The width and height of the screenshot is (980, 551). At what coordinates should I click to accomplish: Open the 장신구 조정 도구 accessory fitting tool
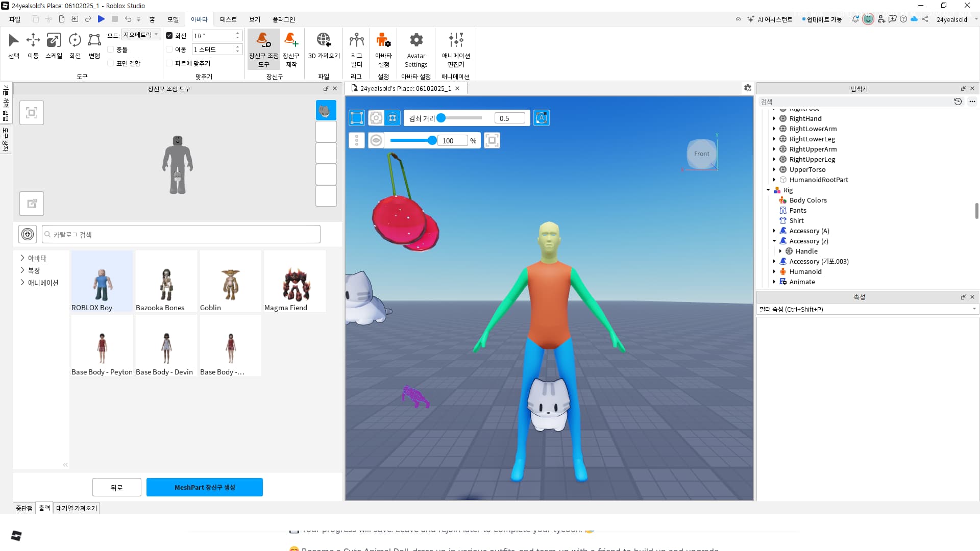click(263, 49)
